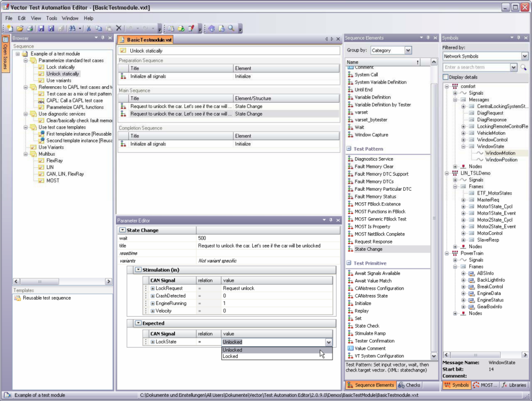Screen dimensions: 532x401
Task: Collapse the Expected section
Action: pos(138,323)
